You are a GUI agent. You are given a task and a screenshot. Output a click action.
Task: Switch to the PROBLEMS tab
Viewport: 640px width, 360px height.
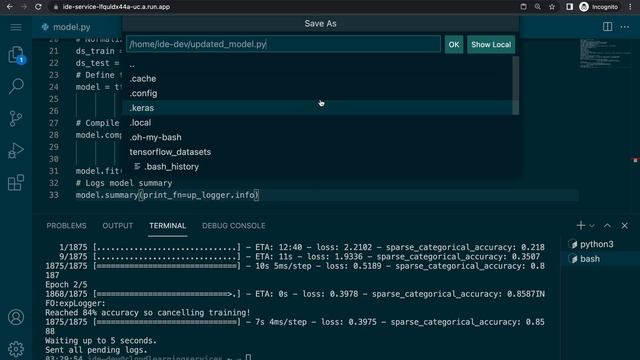click(x=67, y=226)
